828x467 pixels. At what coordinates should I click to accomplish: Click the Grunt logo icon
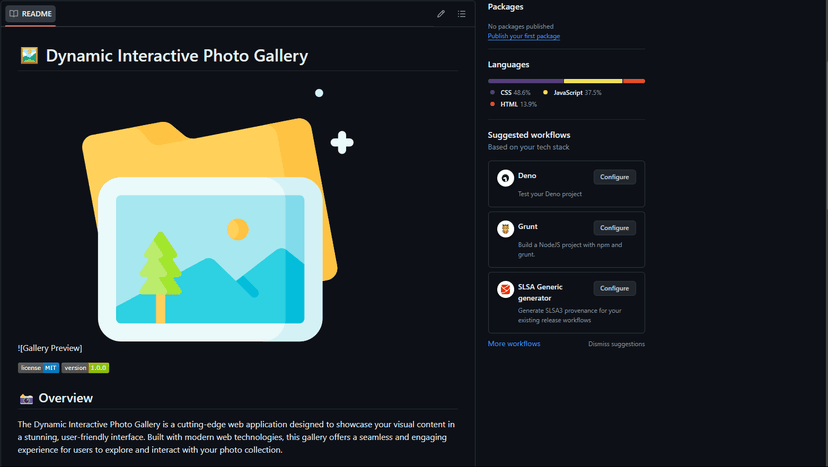505,229
